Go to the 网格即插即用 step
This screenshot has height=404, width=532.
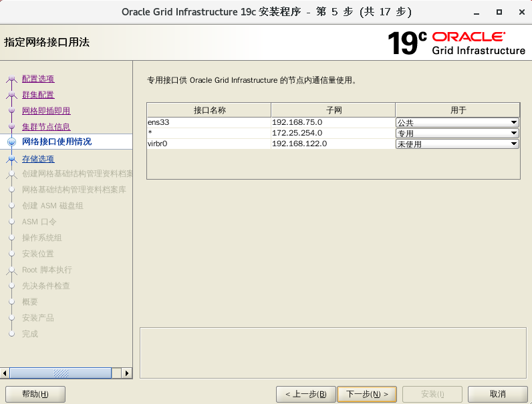click(x=46, y=111)
